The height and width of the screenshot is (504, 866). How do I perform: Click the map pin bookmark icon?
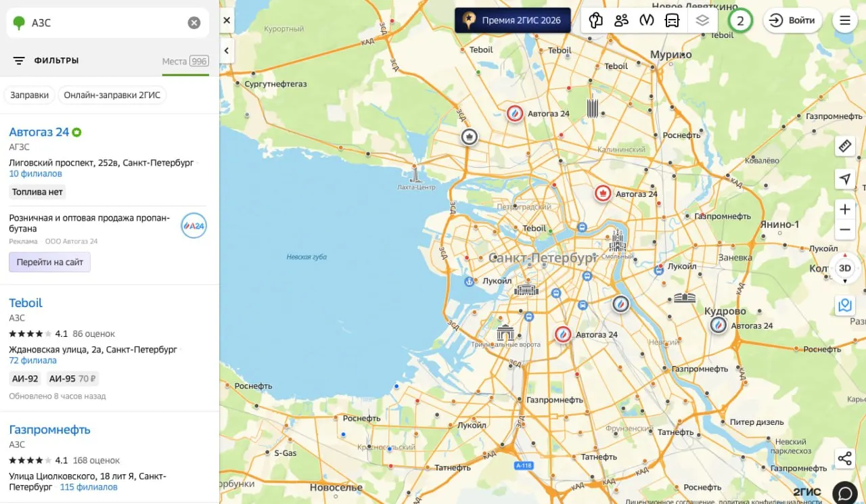[x=844, y=305]
